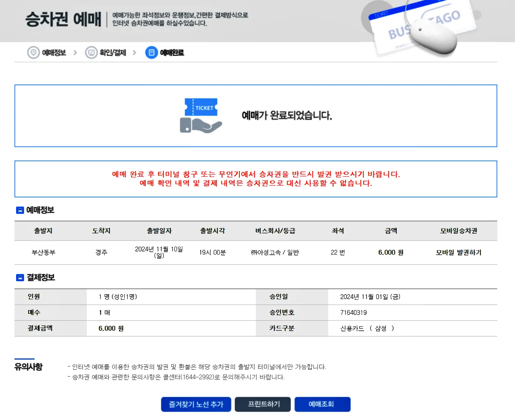Click the bus icon beside 결제정보 heading
The height and width of the screenshot is (420, 515).
tap(19, 278)
